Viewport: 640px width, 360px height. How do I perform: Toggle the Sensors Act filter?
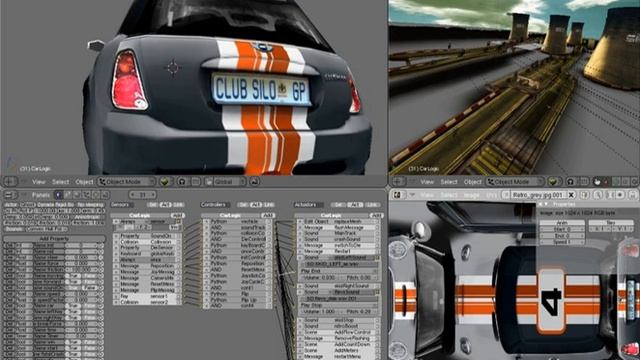tap(165, 204)
